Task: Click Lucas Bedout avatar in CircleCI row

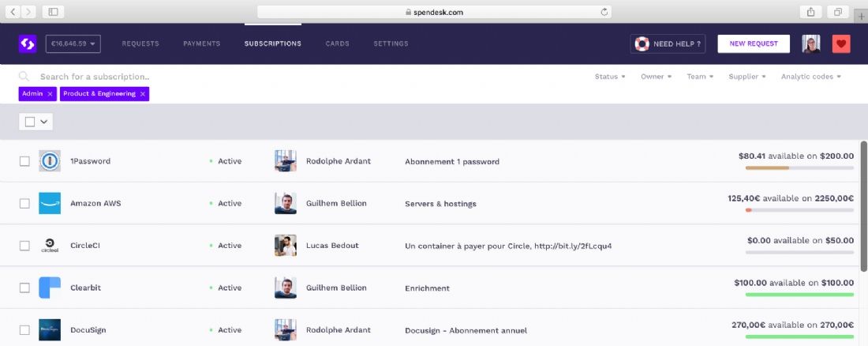Action: pyautogui.click(x=286, y=245)
